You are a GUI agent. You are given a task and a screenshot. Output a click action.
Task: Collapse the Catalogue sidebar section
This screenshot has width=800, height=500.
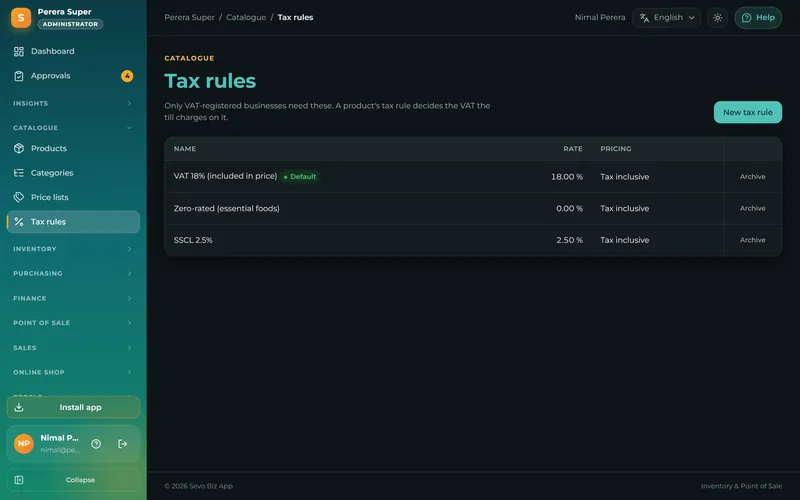73,128
